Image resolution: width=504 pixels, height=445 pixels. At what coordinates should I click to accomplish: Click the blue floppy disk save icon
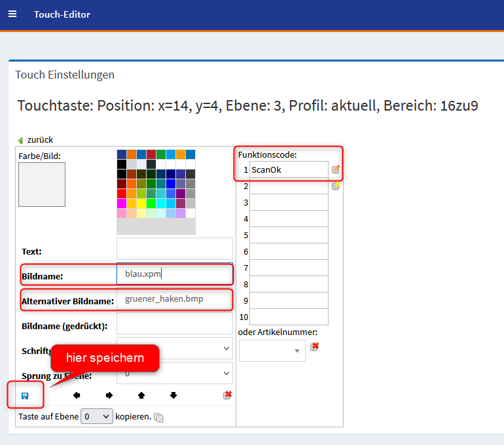point(25,395)
